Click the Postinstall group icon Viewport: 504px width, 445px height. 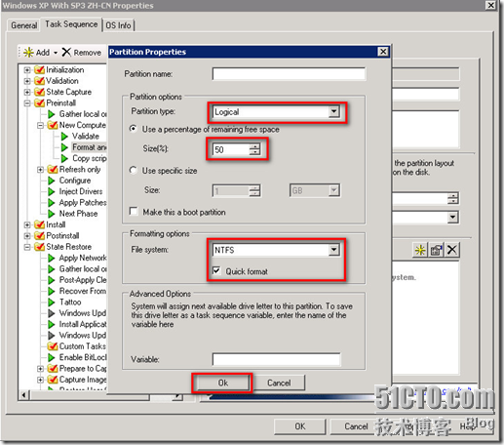(39, 235)
